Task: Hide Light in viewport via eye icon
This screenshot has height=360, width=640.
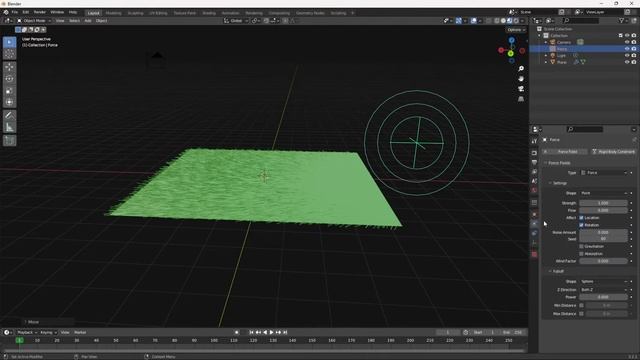Action: click(x=627, y=55)
